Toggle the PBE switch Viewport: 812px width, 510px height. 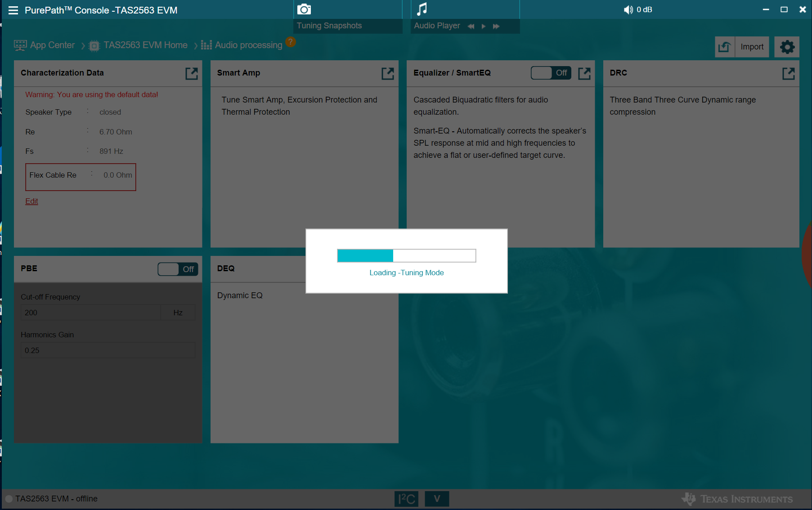[178, 269]
